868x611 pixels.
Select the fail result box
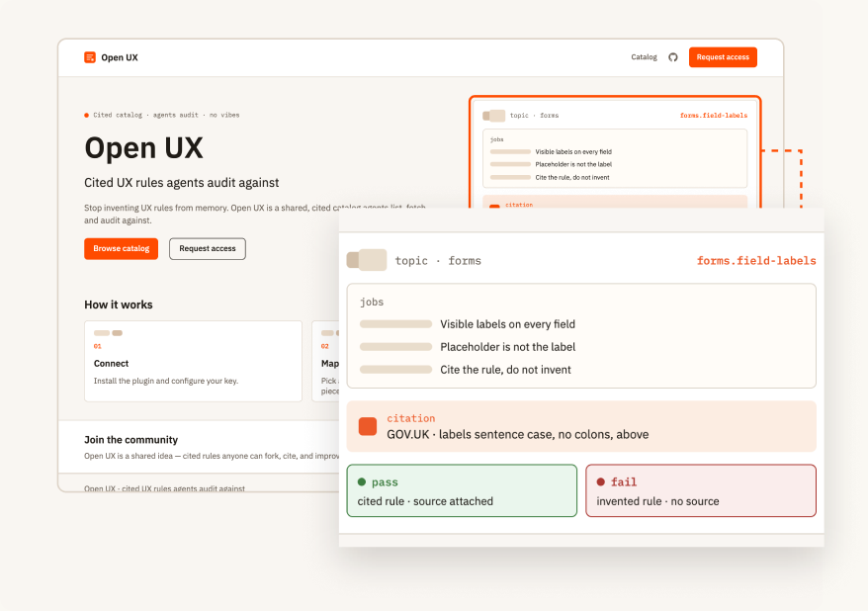tap(701, 491)
